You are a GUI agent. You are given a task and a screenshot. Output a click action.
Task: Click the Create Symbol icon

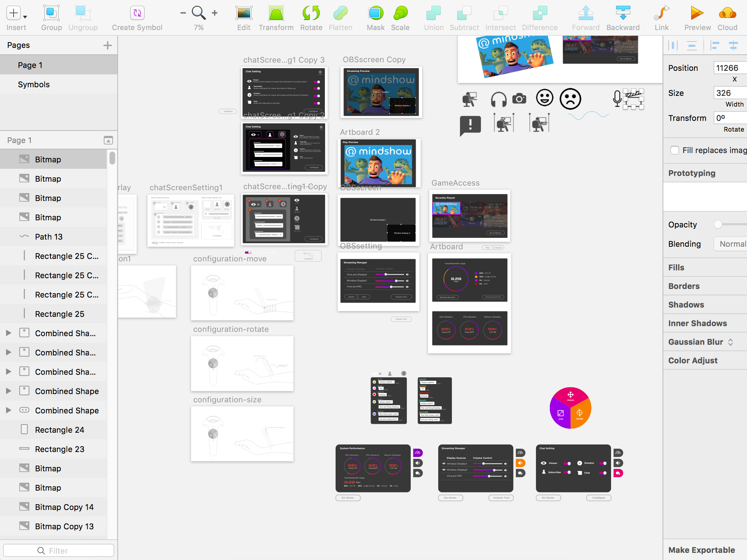(x=137, y=13)
